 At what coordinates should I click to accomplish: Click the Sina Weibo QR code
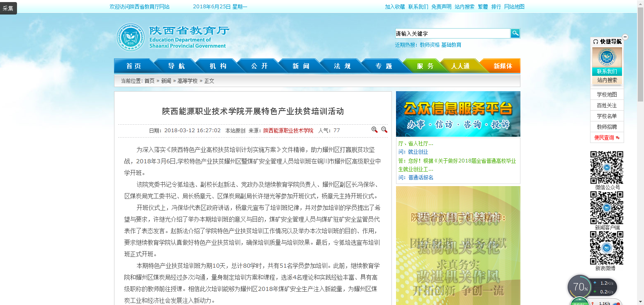pyautogui.click(x=607, y=247)
